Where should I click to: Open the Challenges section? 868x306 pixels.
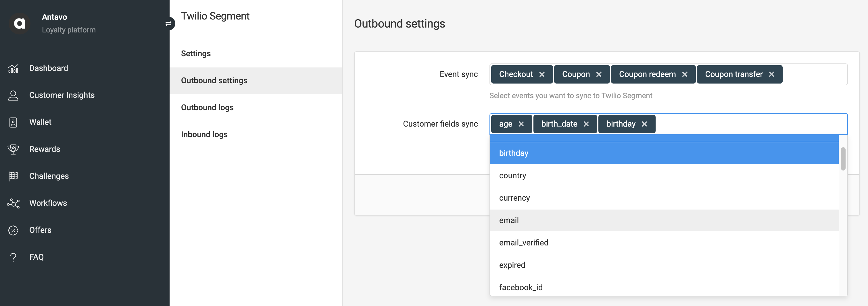tap(49, 176)
